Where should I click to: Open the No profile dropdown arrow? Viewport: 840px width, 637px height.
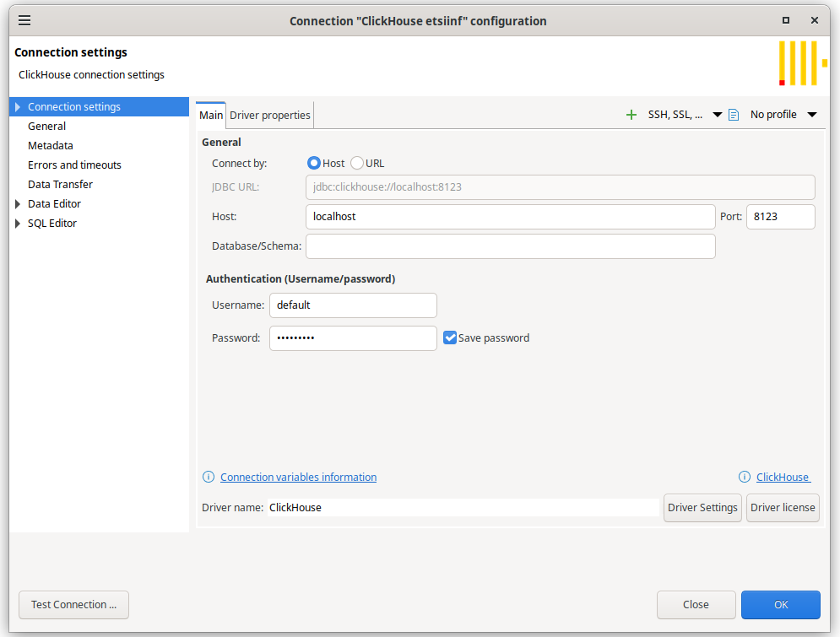click(x=812, y=115)
